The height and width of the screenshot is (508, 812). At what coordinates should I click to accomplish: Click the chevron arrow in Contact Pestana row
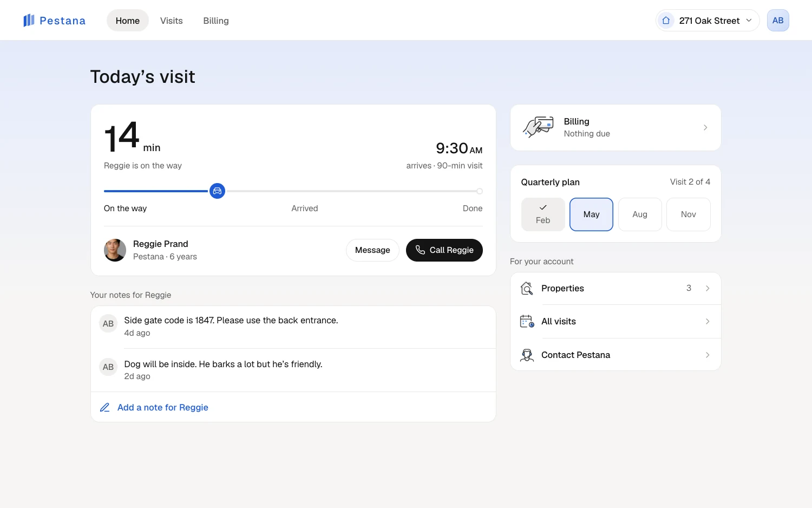pyautogui.click(x=708, y=355)
